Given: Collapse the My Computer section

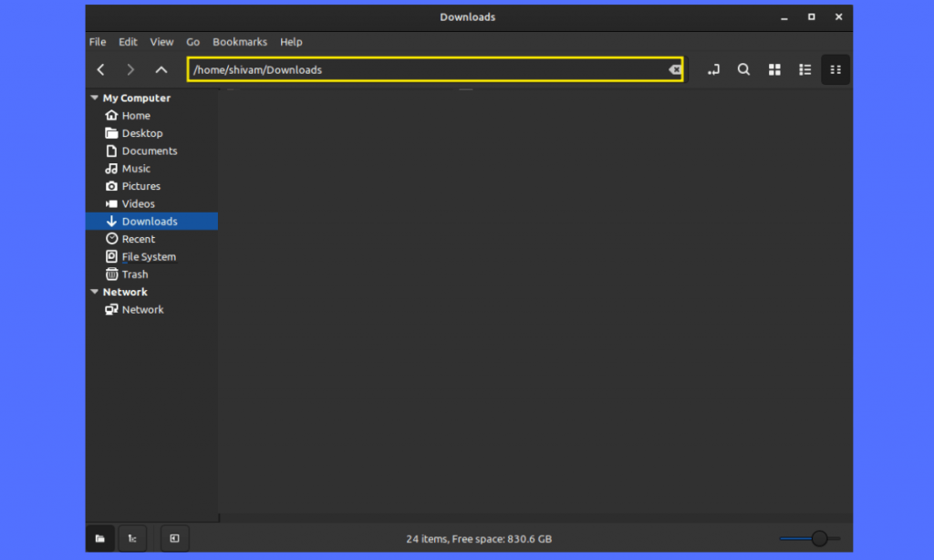Looking at the screenshot, I should [x=94, y=99].
